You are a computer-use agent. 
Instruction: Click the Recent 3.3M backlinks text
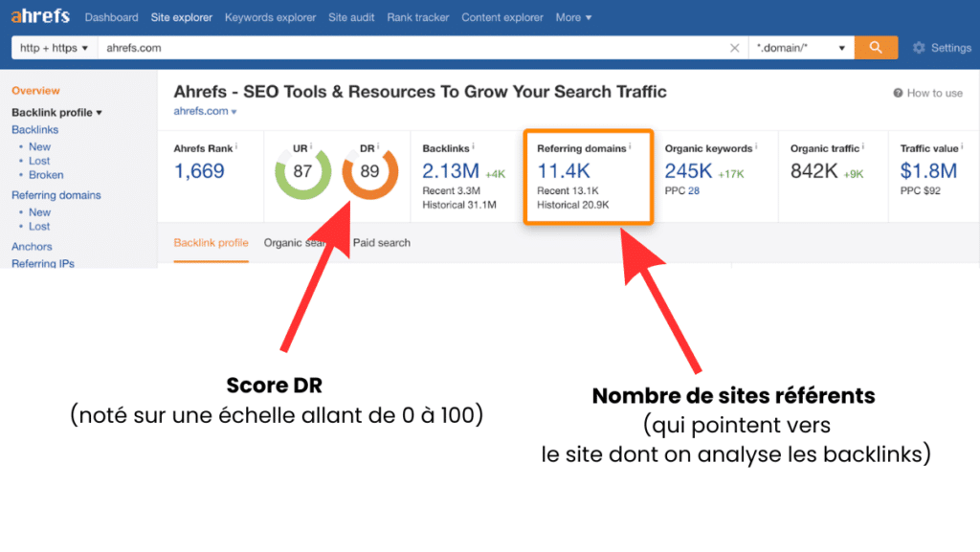tap(452, 190)
